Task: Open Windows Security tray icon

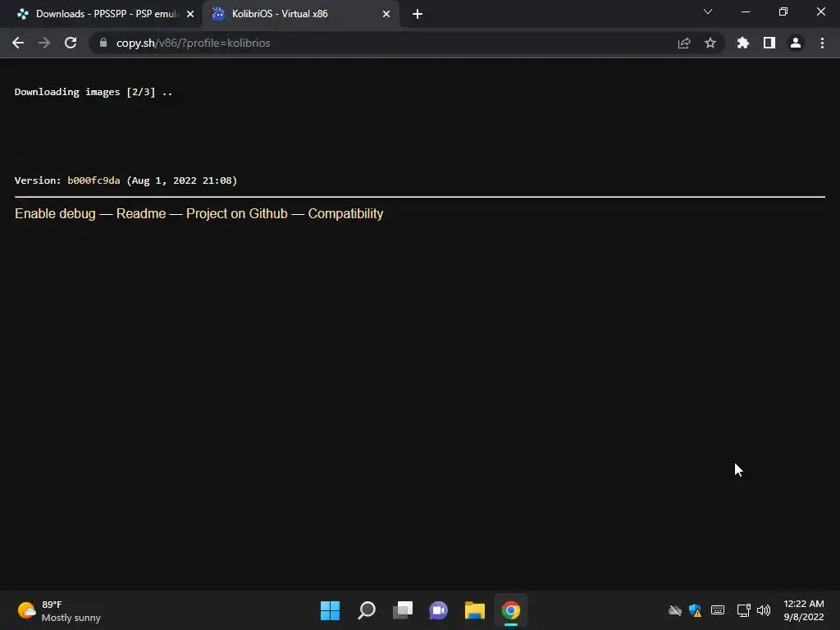Action: [696, 610]
